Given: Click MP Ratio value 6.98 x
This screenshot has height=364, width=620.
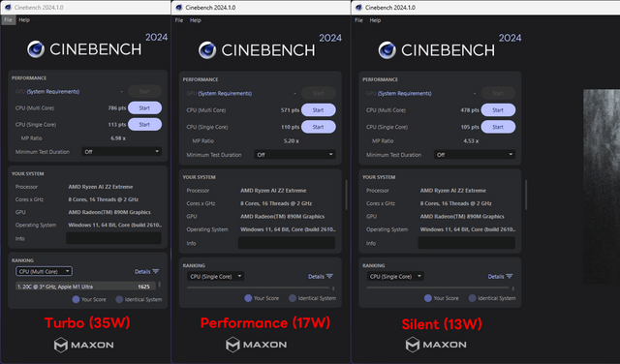Looking at the screenshot, I should [118, 138].
